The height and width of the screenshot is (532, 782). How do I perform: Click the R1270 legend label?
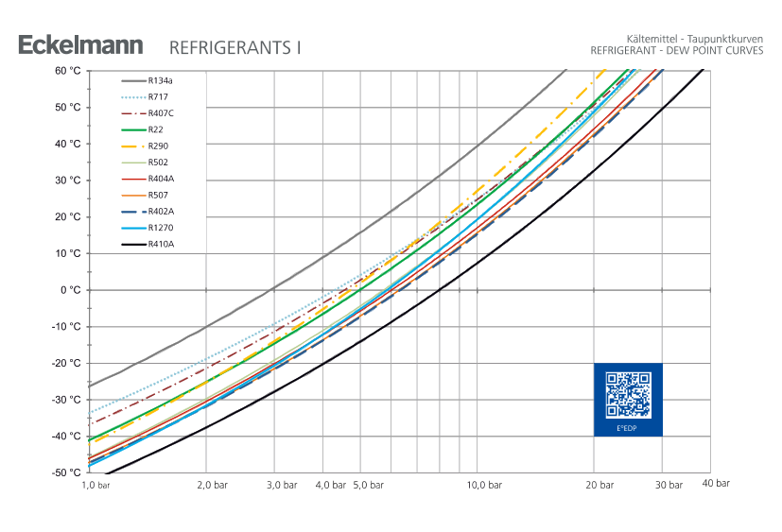pos(161,228)
